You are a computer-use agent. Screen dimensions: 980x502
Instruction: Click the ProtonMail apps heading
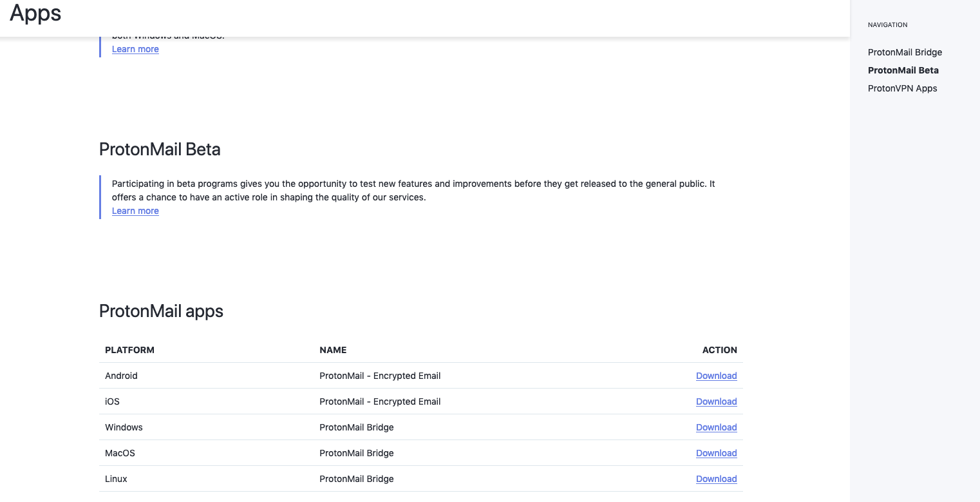[161, 311]
